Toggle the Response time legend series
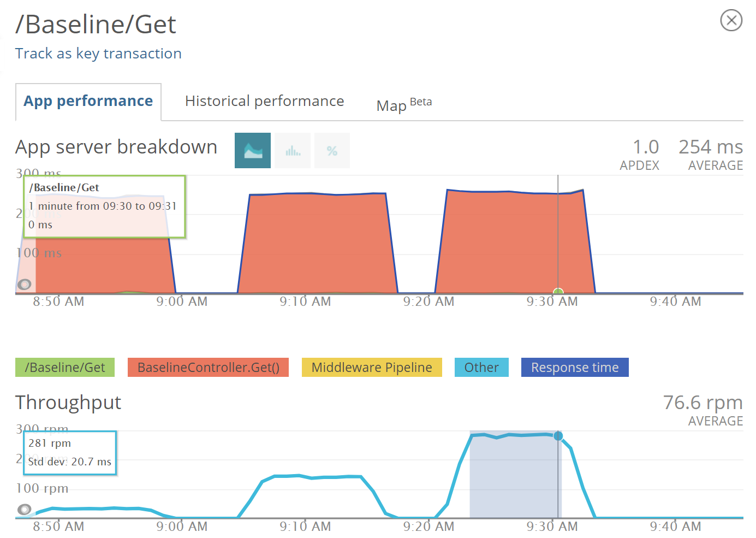Screen dimensions: 756x538 (x=575, y=367)
